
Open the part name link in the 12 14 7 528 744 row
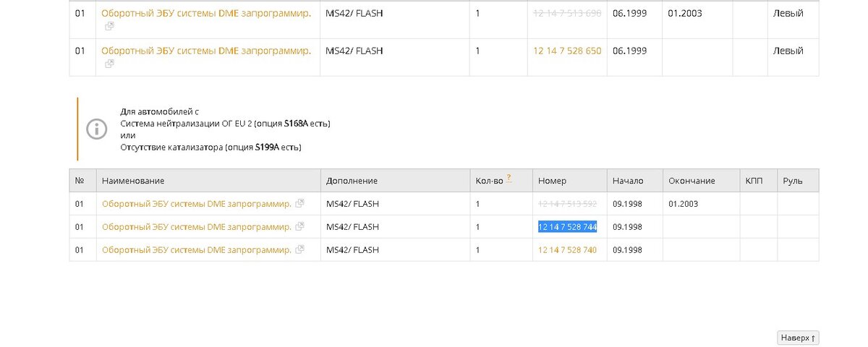(196, 227)
